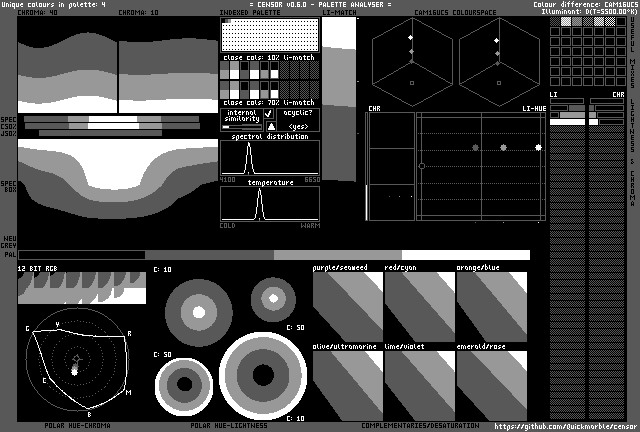Adjust the internal similarity slider
Image resolution: width=640 pixels, height=432 pixels.
click(x=240, y=127)
